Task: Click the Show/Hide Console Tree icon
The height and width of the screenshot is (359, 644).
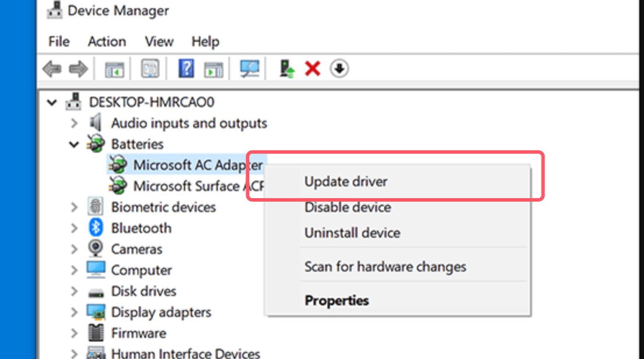Action: pyautogui.click(x=114, y=68)
